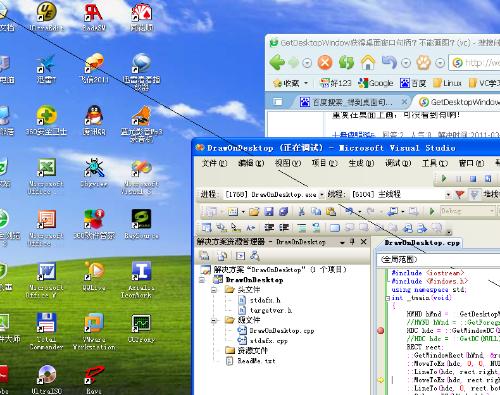Open the Axialis IconWorkshop desktop icon

coord(141,281)
